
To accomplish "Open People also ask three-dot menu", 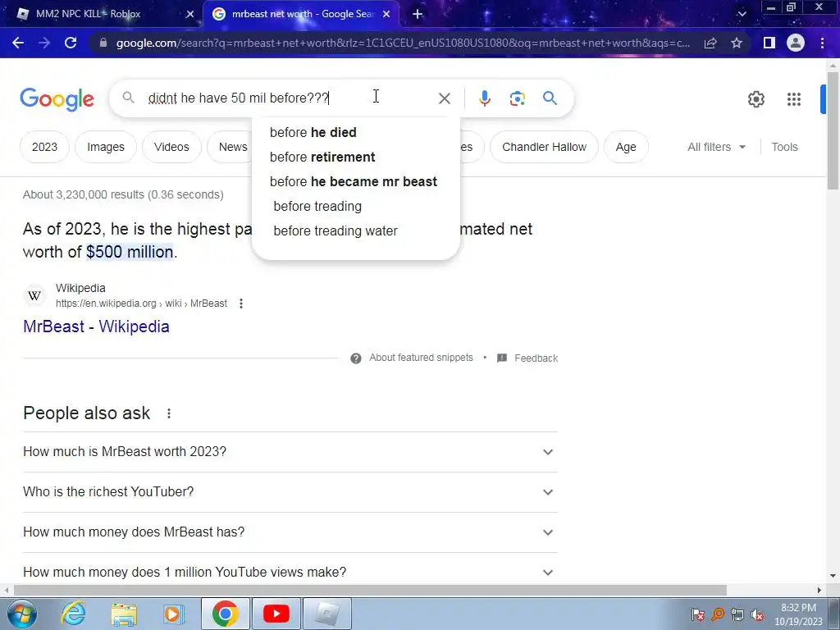I will (169, 413).
